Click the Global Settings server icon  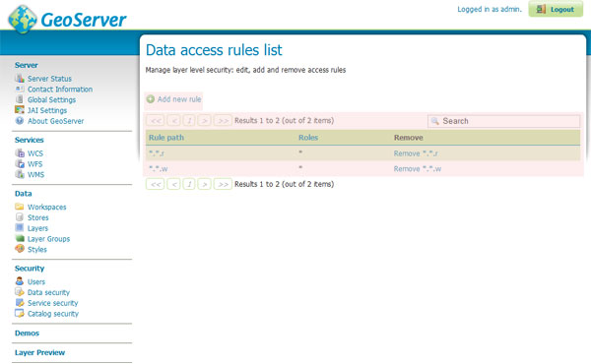[20, 99]
